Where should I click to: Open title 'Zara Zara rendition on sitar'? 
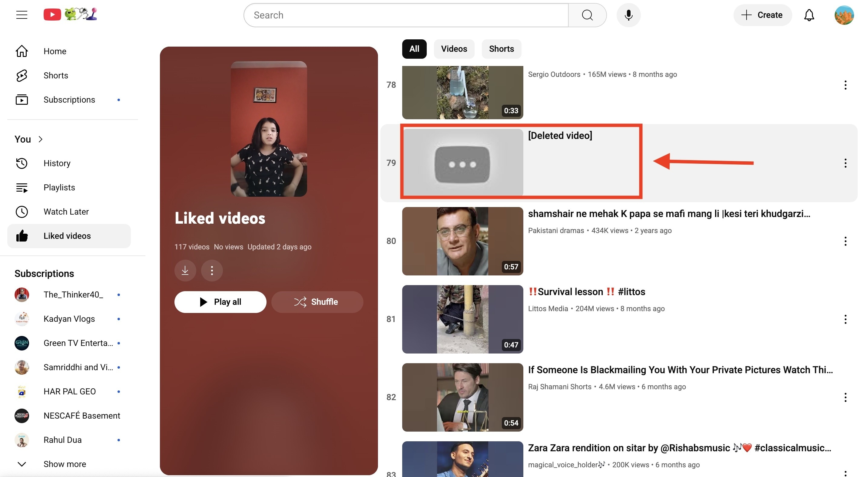680,448
